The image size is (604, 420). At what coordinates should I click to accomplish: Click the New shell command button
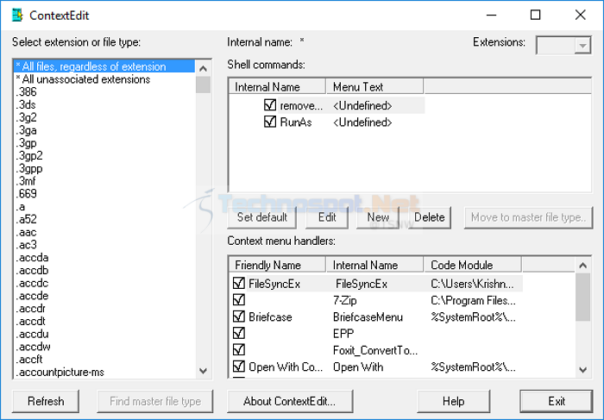point(378,217)
